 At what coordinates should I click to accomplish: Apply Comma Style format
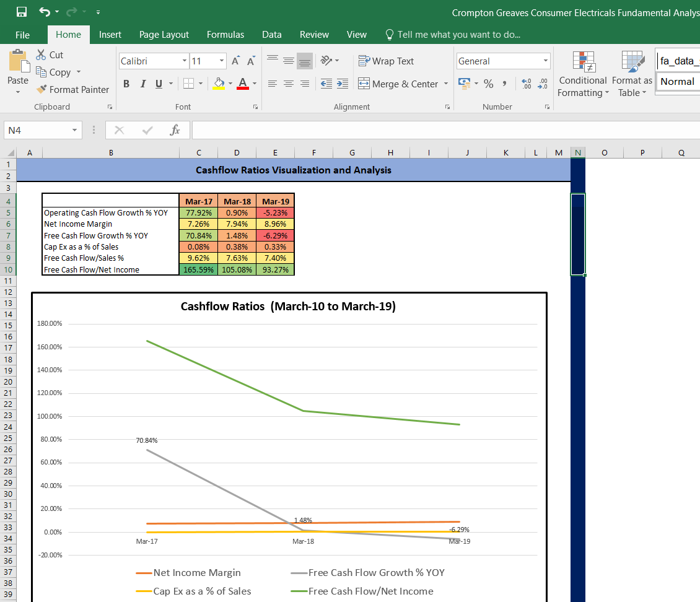(504, 84)
